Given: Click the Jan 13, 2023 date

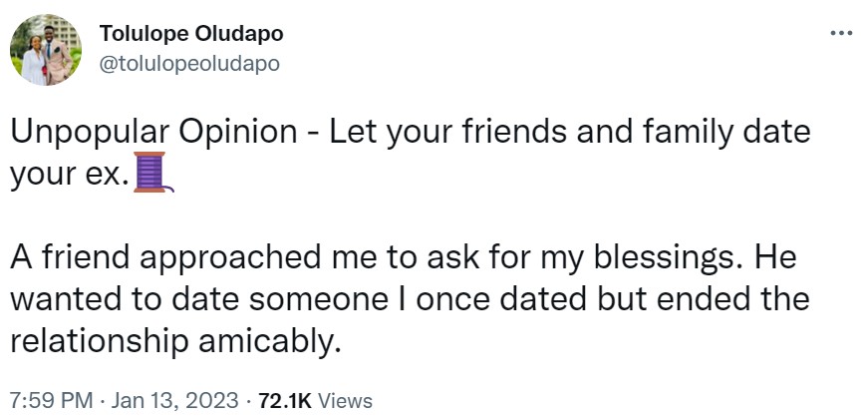Looking at the screenshot, I should pyautogui.click(x=177, y=401).
